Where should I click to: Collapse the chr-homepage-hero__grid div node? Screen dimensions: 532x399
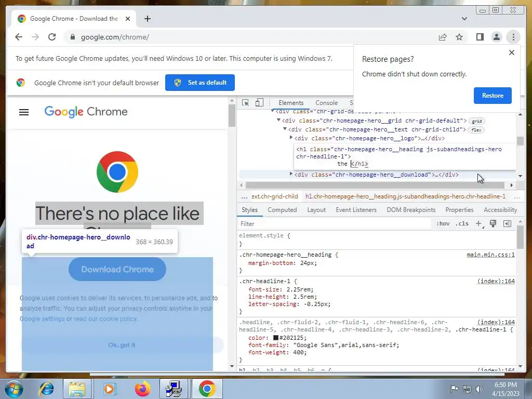(278, 120)
